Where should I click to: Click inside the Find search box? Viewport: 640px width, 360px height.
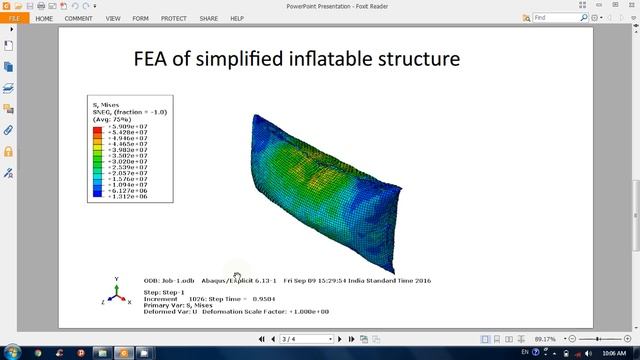click(556, 18)
